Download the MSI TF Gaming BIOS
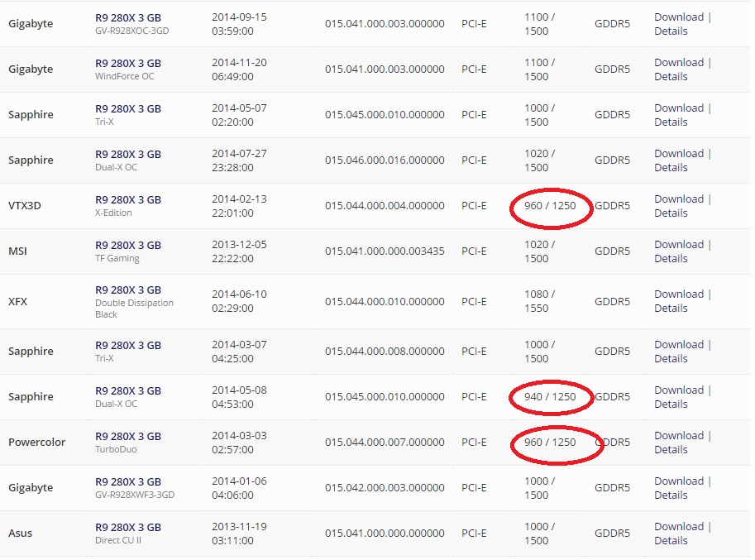This screenshot has height=560, width=755. coord(678,245)
